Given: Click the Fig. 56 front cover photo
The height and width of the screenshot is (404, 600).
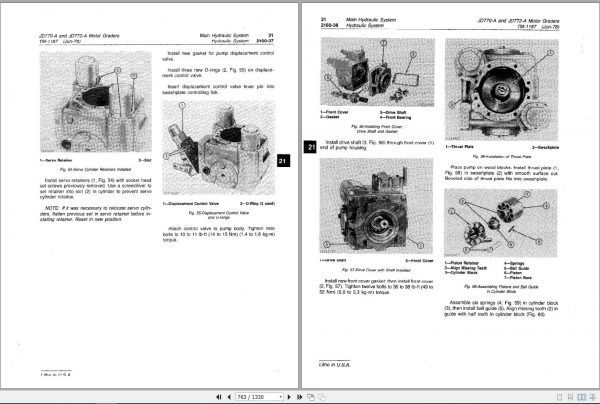Looking at the screenshot, I should click(377, 72).
